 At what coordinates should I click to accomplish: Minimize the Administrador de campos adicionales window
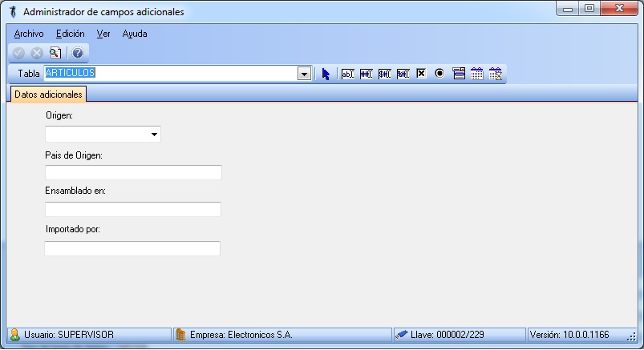click(568, 9)
